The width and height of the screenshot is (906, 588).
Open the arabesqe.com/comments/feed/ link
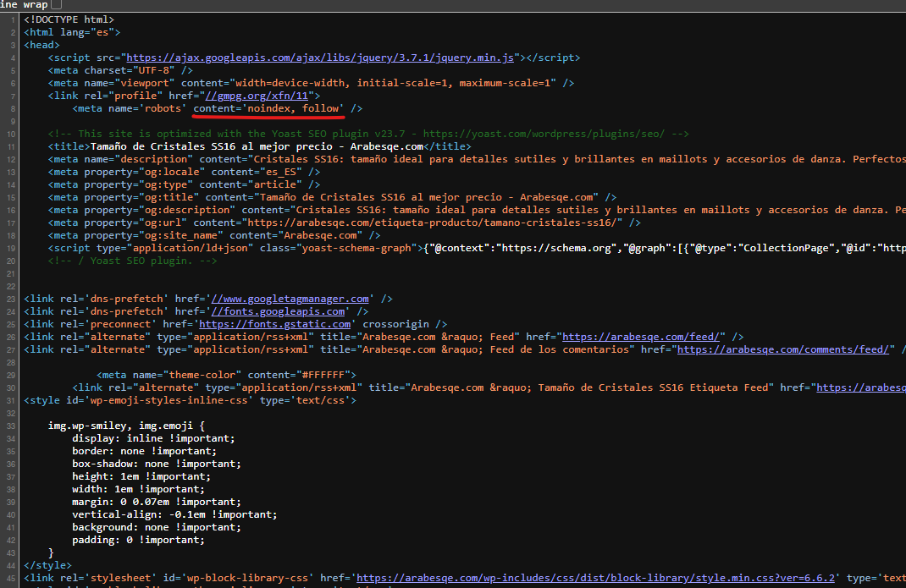783,350
